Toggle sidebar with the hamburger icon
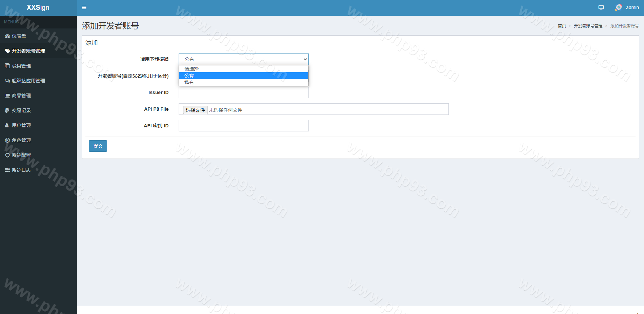The image size is (644, 314). (x=84, y=7)
